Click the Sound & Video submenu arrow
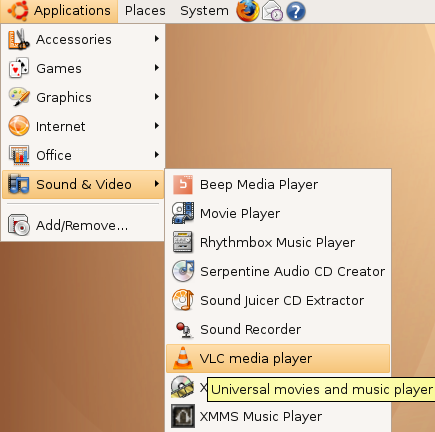The image size is (435, 432). pyautogui.click(x=157, y=184)
